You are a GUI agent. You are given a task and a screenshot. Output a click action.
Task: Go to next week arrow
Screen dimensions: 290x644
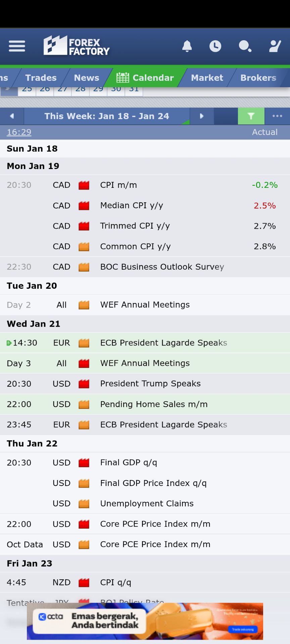click(x=201, y=116)
